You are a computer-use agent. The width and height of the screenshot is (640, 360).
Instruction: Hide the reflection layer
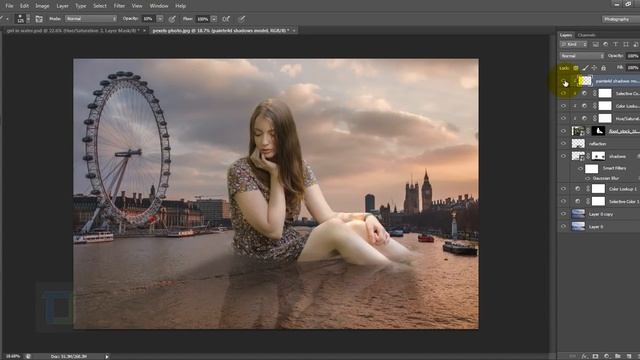[564, 144]
